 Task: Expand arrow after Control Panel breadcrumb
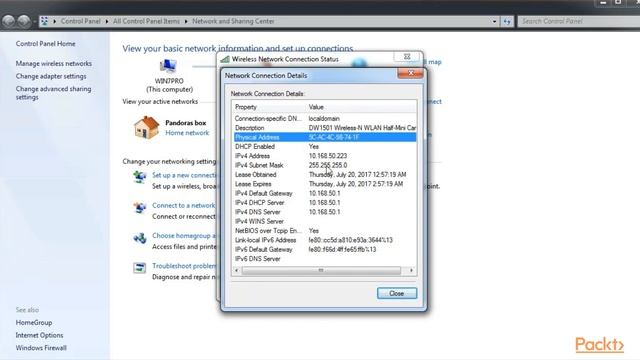[107, 21]
